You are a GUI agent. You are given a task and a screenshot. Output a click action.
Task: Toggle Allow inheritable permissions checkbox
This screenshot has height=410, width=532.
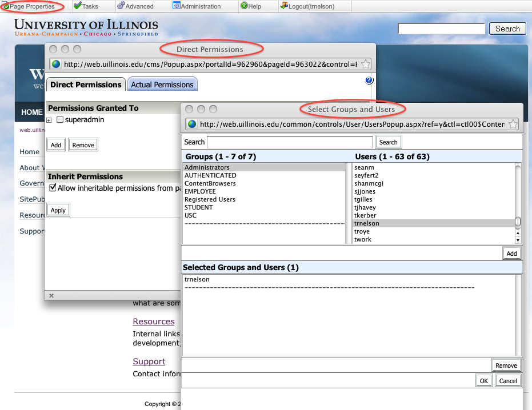coord(53,187)
